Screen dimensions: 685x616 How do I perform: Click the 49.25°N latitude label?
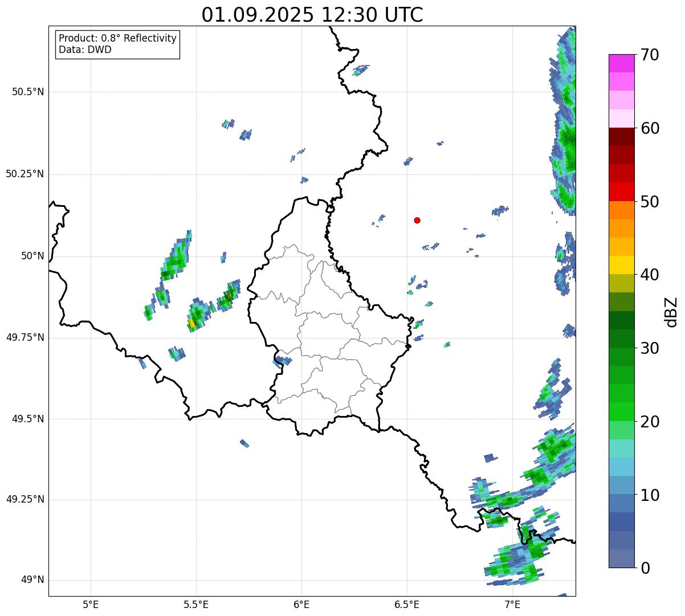(x=25, y=500)
